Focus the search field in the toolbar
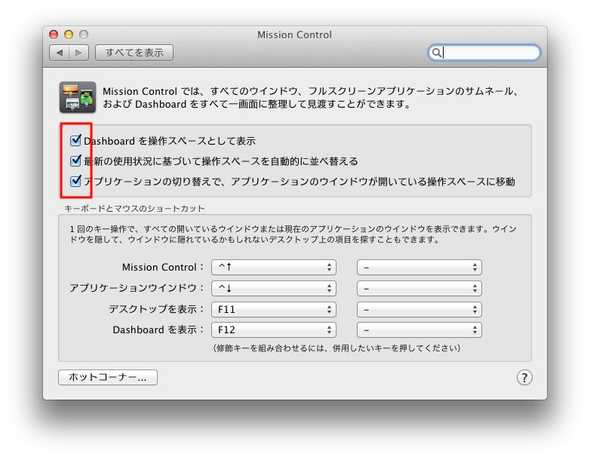The image size is (590, 459). 484,53
